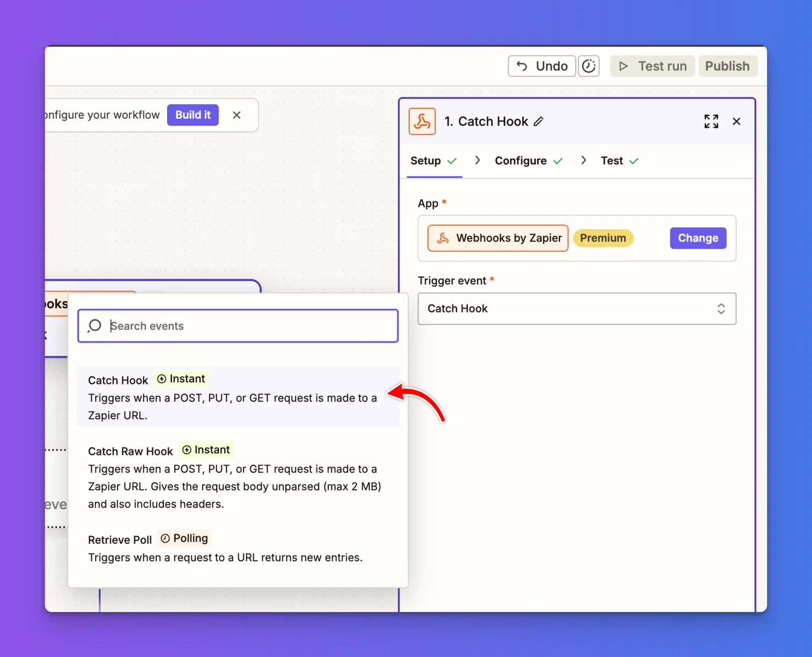This screenshot has height=657, width=812.
Task: Dismiss the configure your workflow banner
Action: (236, 115)
